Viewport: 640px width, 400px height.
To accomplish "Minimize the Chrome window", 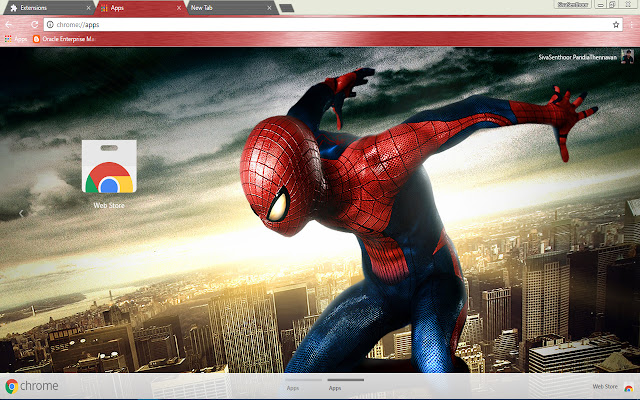I will (x=600, y=4).
